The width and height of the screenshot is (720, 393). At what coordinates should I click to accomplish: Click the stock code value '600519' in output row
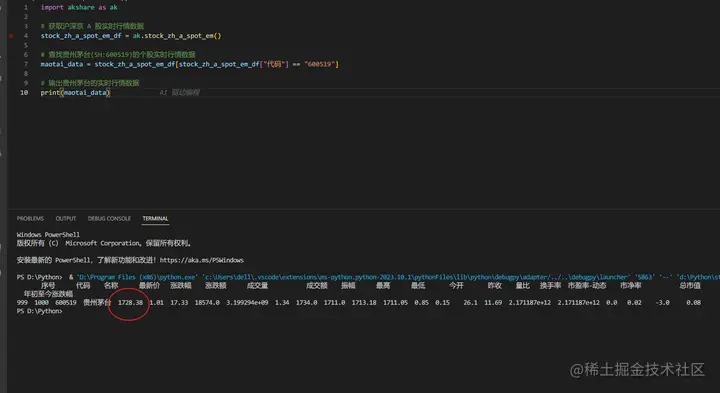pos(66,303)
